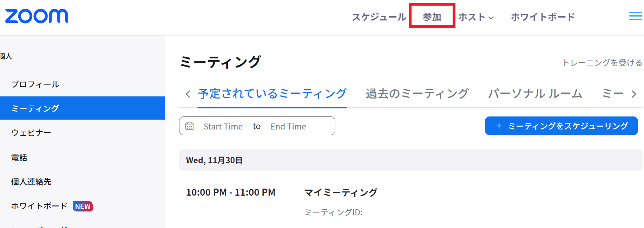This screenshot has height=228, width=644.
Task: Click the calendar icon in date field
Action: 189,126
